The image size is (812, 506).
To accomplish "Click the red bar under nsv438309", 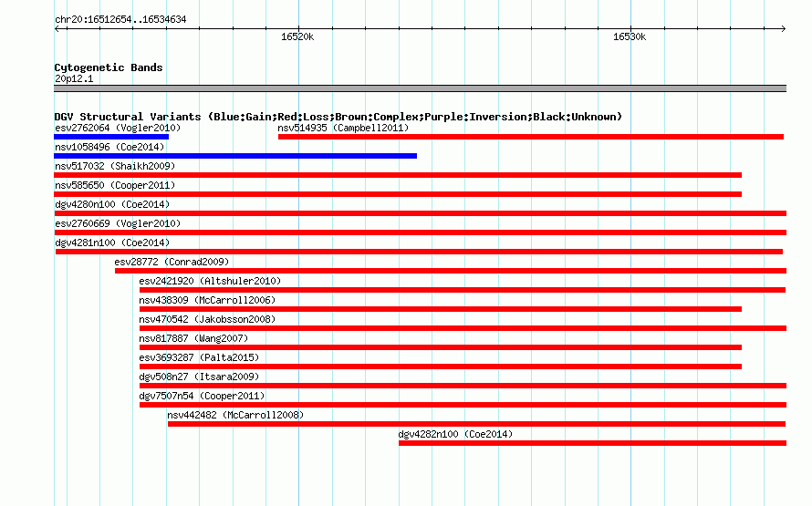I will (x=440, y=309).
